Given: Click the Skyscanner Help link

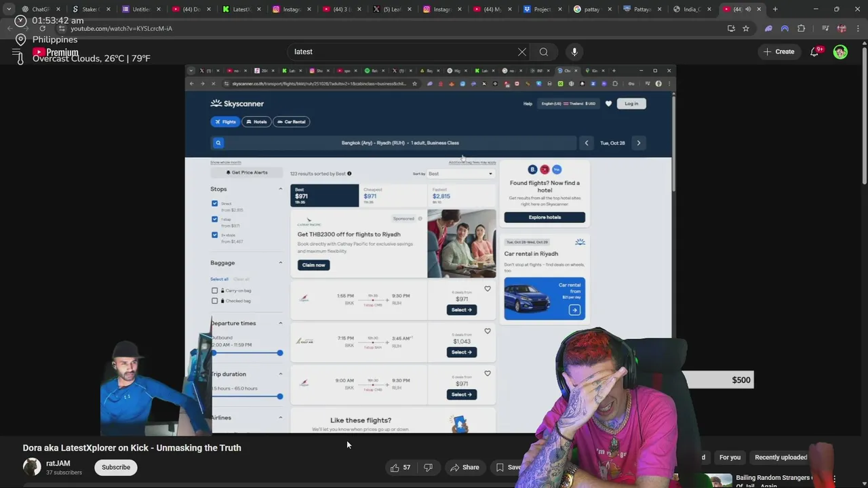Looking at the screenshot, I should (528, 104).
